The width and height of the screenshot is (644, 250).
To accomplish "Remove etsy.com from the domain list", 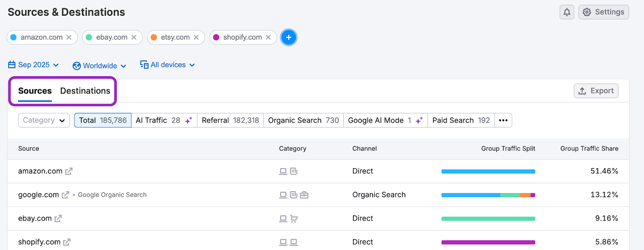I will tap(196, 37).
